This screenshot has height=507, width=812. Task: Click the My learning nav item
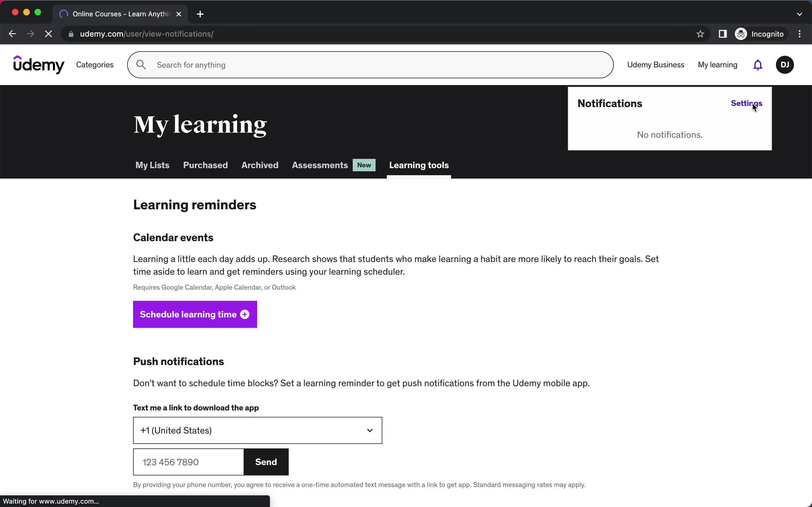pos(718,65)
